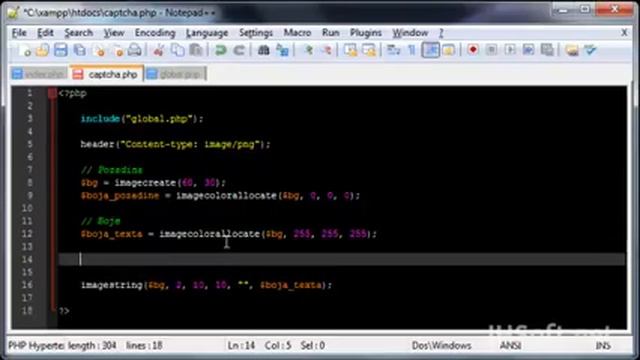Click the Paste clipboard icon
Image resolution: width=640 pixels, height=360 pixels.
pos(196,50)
